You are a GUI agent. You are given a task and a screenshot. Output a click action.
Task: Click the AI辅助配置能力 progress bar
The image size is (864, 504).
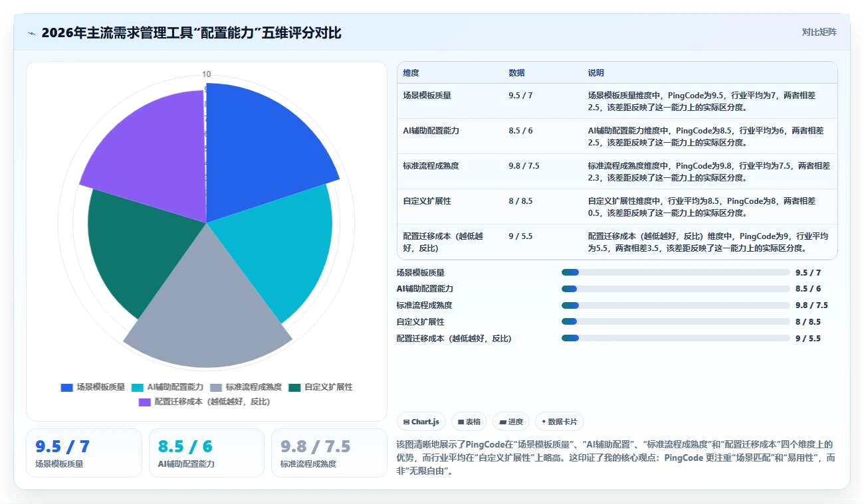676,289
